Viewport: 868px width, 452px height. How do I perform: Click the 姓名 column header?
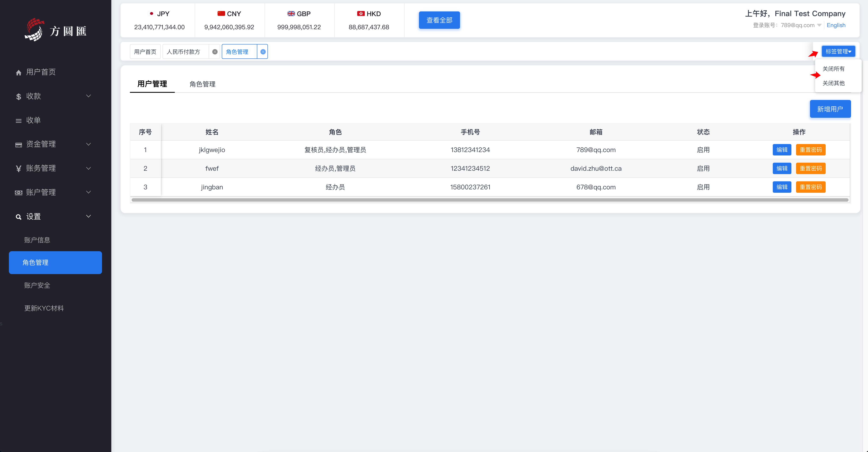[212, 132]
